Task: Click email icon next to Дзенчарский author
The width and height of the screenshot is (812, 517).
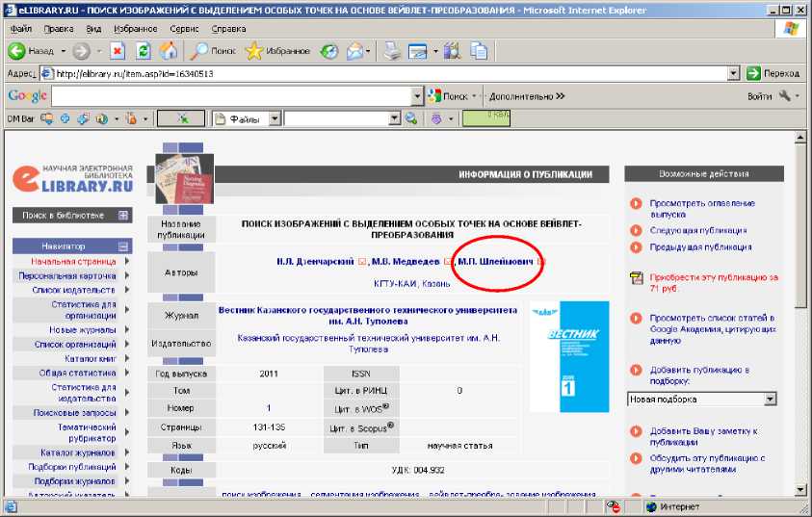Action: (362, 262)
